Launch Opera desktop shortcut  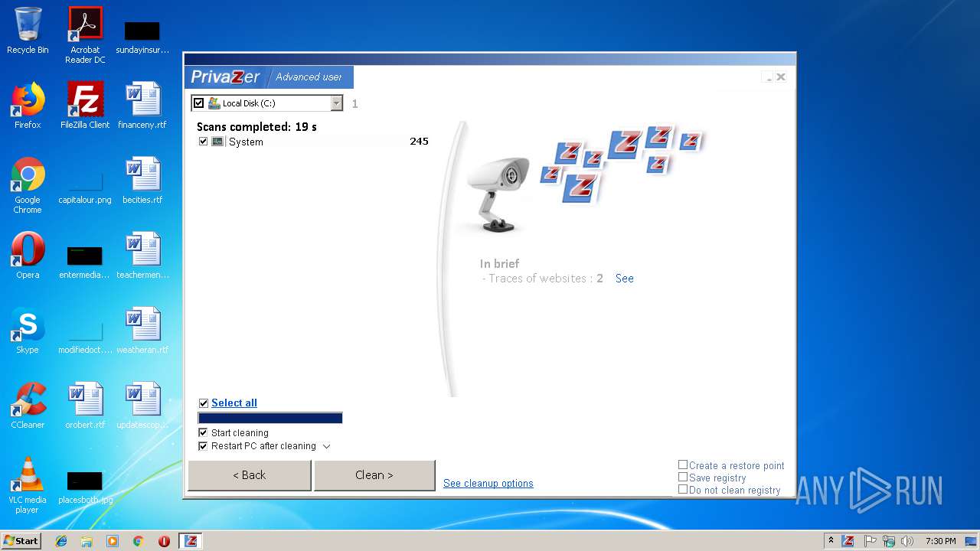[28, 256]
